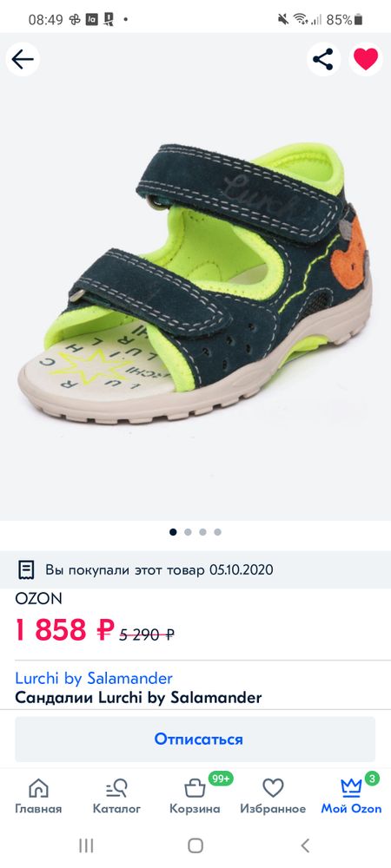Select the second image pagination dot
Image resolution: width=391 pixels, height=868 pixels.
188,532
